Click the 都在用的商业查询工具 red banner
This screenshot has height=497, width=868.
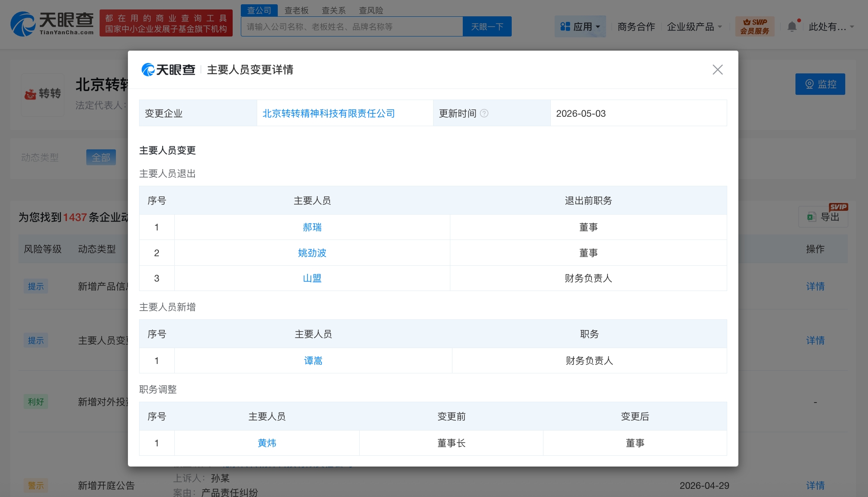point(166,23)
